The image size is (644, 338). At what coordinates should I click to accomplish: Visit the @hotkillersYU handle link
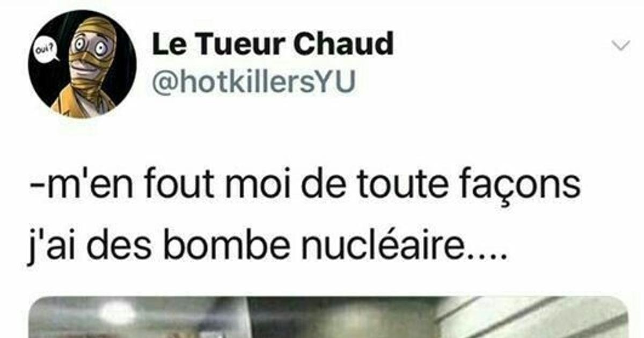(x=254, y=83)
